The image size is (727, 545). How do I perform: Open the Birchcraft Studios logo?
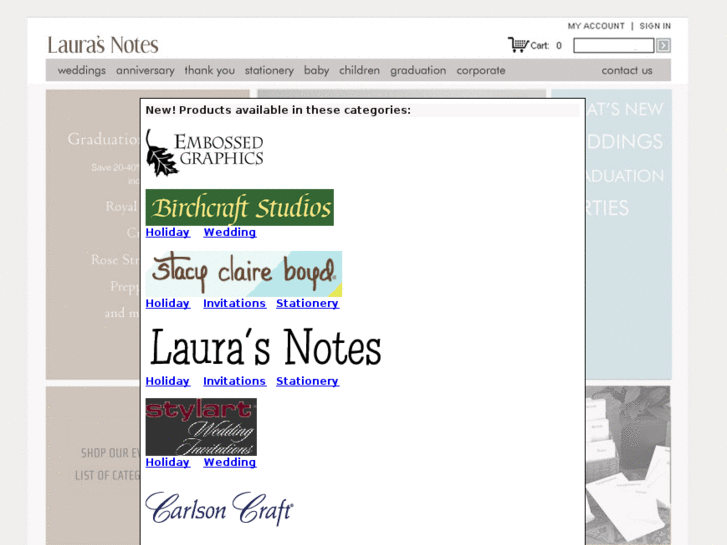pyautogui.click(x=240, y=207)
